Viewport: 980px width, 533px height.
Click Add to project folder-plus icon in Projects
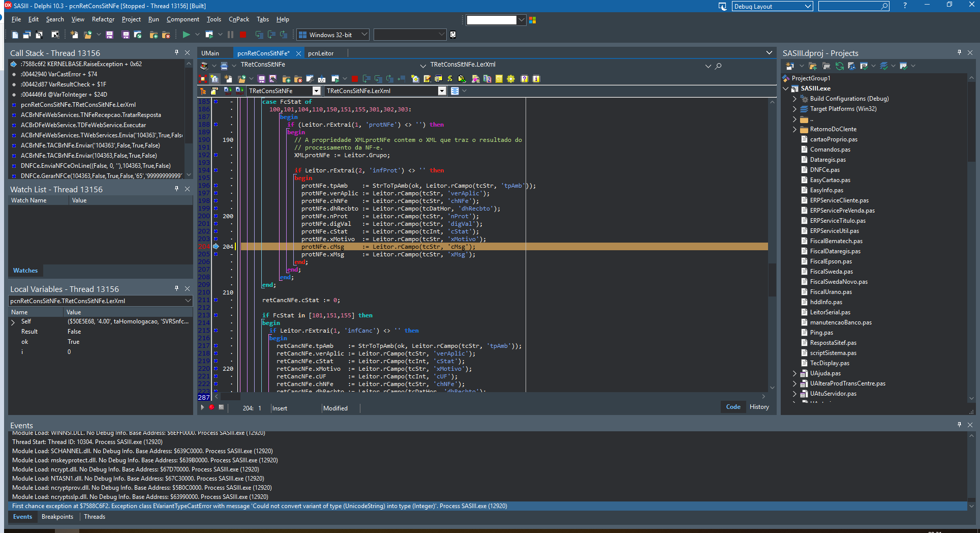pos(812,66)
